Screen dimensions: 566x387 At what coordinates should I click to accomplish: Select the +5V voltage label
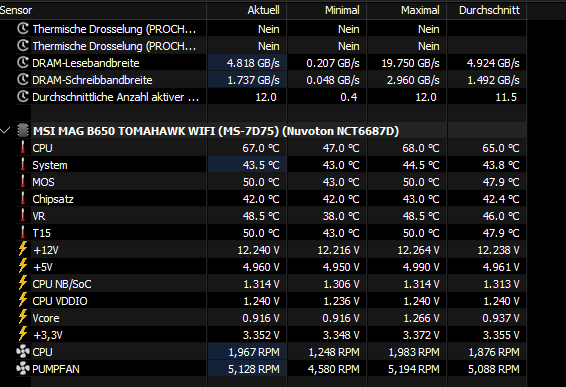43,267
